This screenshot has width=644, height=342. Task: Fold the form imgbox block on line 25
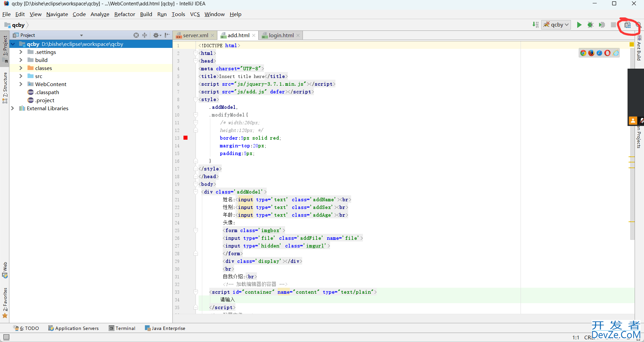196,230
